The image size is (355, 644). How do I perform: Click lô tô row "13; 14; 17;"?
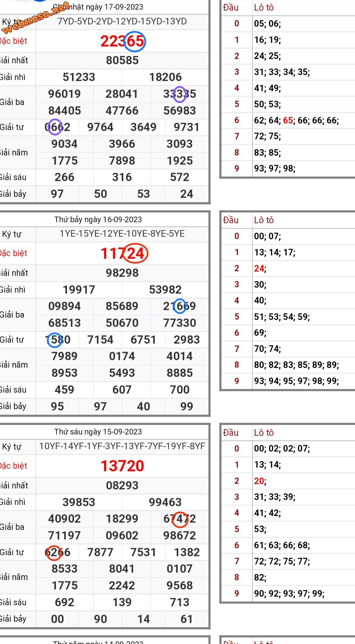tap(274, 252)
